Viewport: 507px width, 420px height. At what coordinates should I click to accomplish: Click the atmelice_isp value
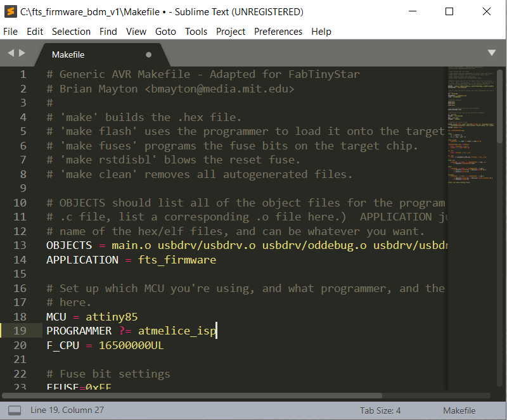(177, 331)
